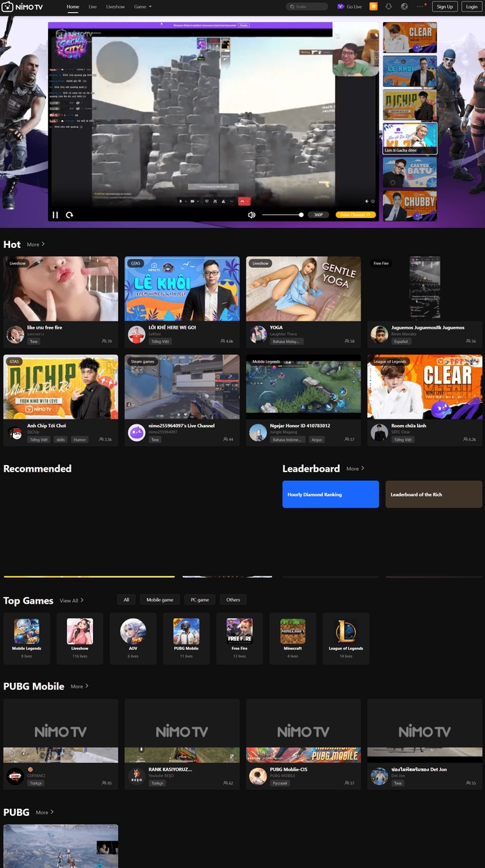Adjust the player volume slider
The image size is (485, 868).
(x=282, y=215)
